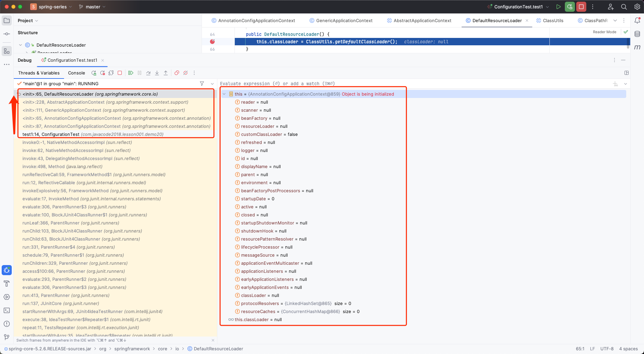This screenshot has width=644, height=354.
Task: Open the thread selector dropdown arrow
Action: [x=212, y=84]
